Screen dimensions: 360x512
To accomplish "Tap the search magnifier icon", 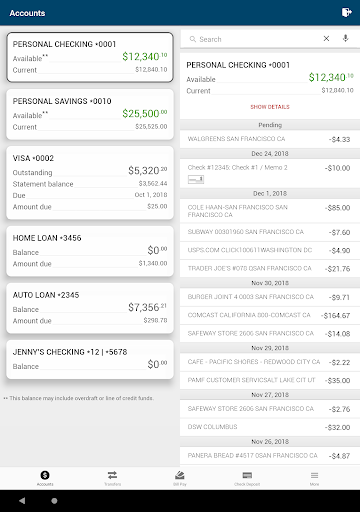I will click(x=193, y=39).
